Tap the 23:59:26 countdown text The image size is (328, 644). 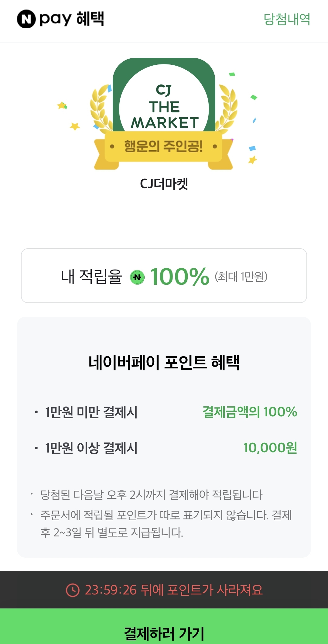pyautogui.click(x=111, y=590)
